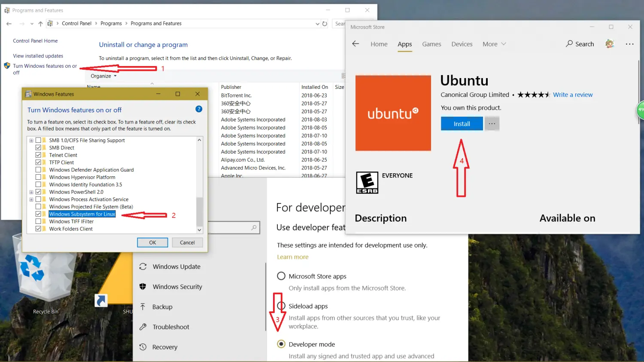
Task: Click the Windows Features help question icon
Action: click(199, 109)
